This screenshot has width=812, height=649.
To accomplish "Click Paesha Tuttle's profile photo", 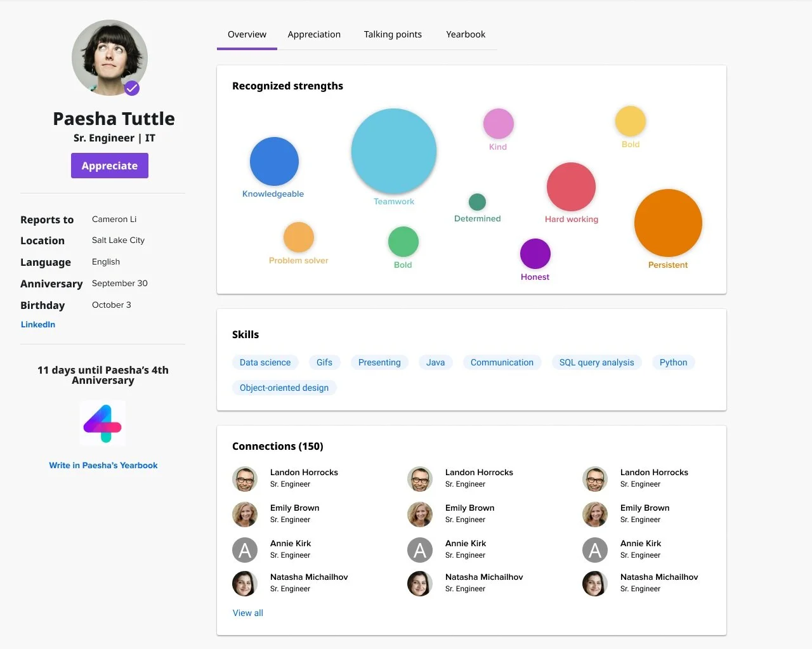I will click(x=110, y=58).
